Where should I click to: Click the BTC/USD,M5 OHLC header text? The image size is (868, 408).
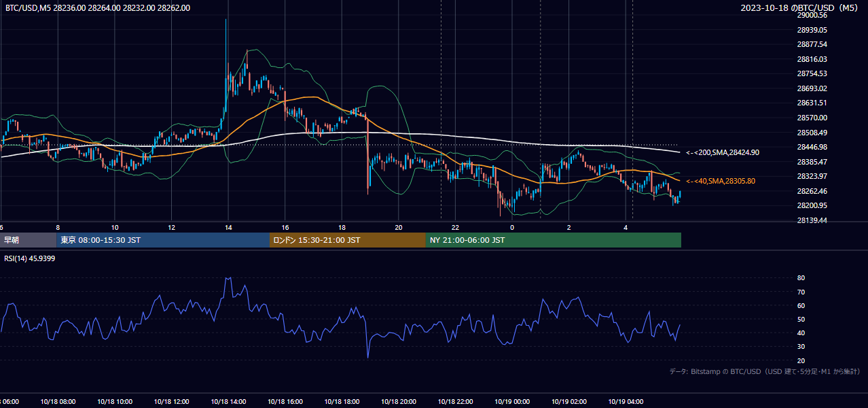98,8
